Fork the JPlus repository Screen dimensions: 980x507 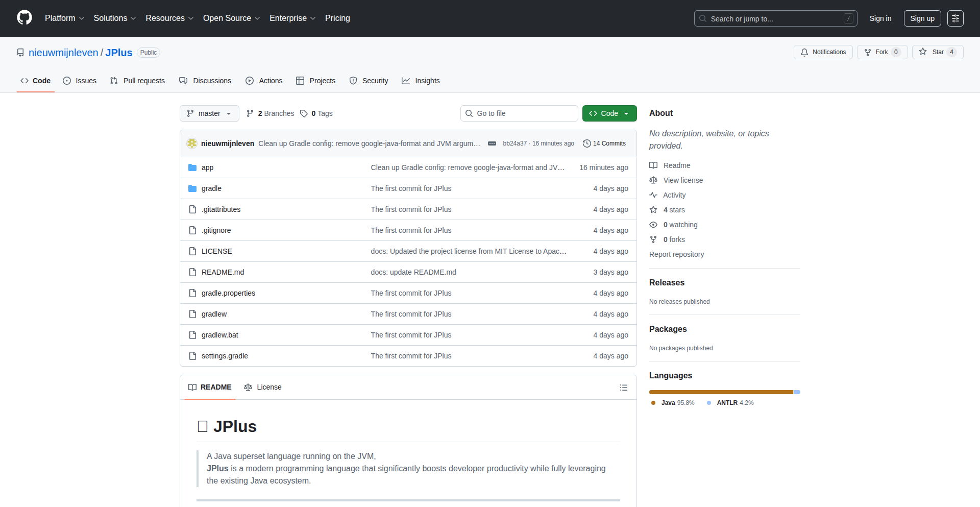coord(881,52)
